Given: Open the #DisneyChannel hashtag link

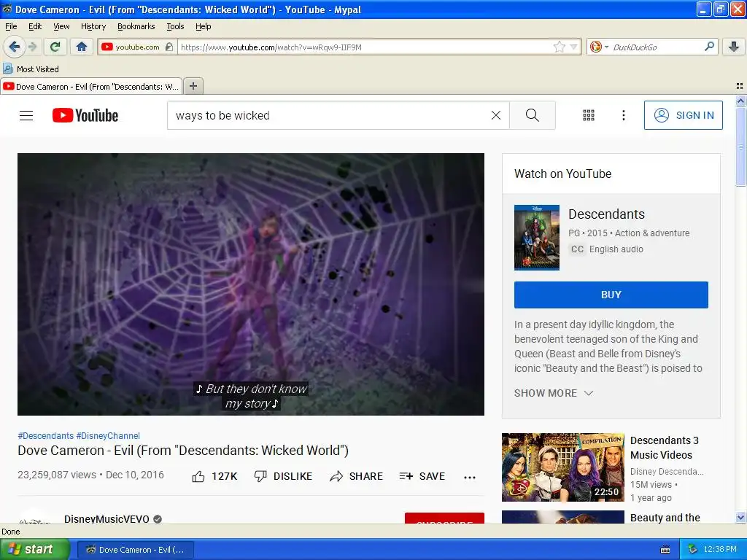Looking at the screenshot, I should tap(108, 436).
